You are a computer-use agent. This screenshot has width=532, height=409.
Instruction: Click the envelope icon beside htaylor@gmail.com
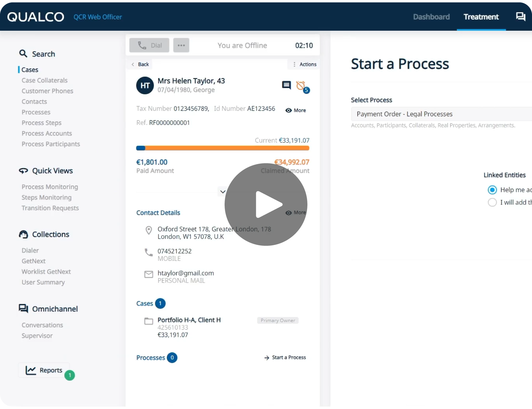coord(148,275)
